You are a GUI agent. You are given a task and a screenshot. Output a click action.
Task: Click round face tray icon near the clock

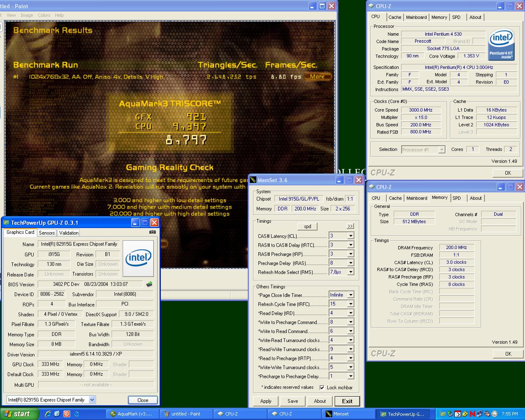pyautogui.click(x=495, y=414)
